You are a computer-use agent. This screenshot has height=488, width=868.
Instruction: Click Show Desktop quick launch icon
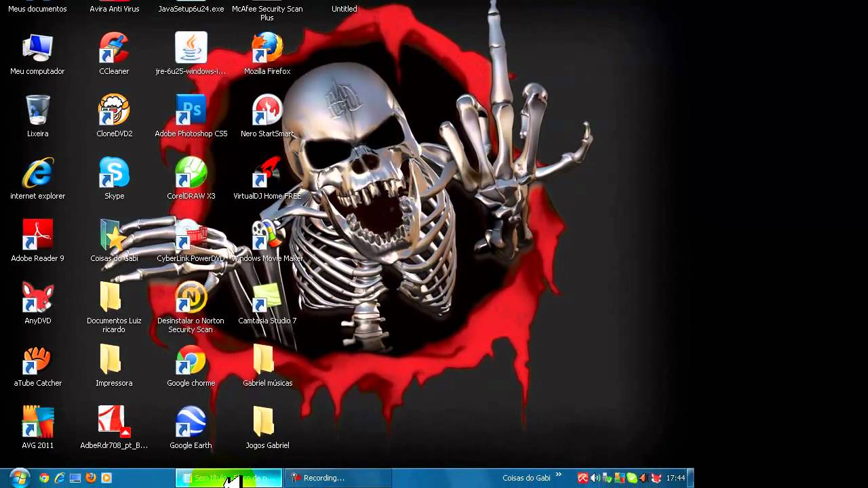click(75, 478)
